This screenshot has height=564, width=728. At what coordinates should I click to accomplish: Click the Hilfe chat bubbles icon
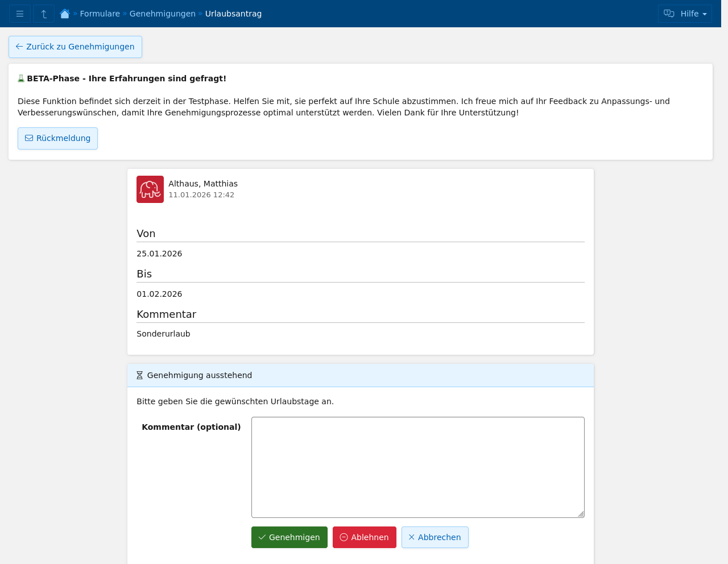point(669,14)
